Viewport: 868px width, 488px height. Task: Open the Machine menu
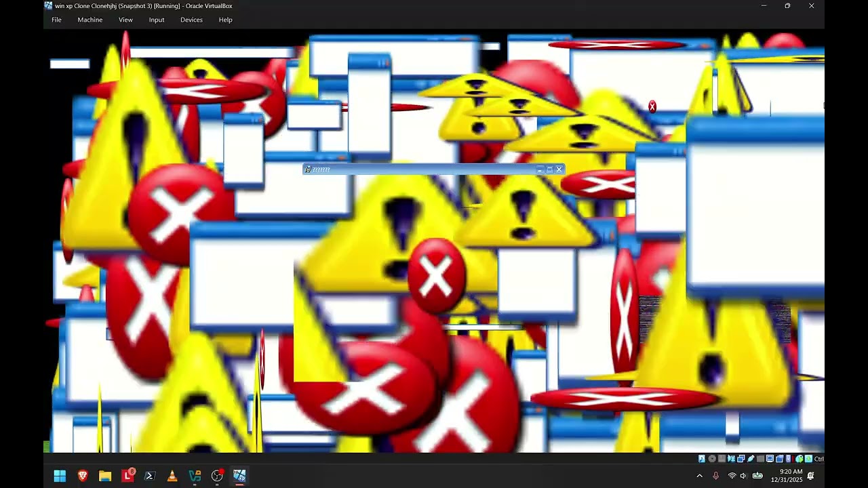pos(90,20)
